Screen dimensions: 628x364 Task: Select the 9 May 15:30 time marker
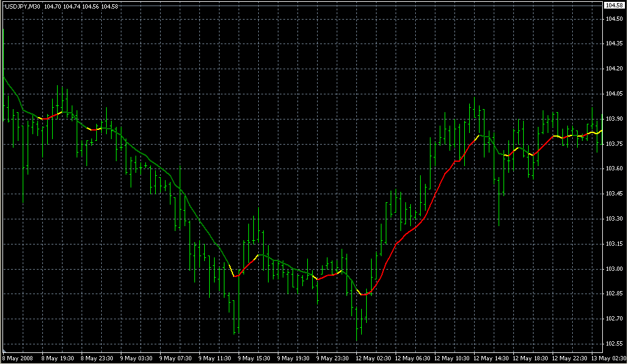[255, 358]
